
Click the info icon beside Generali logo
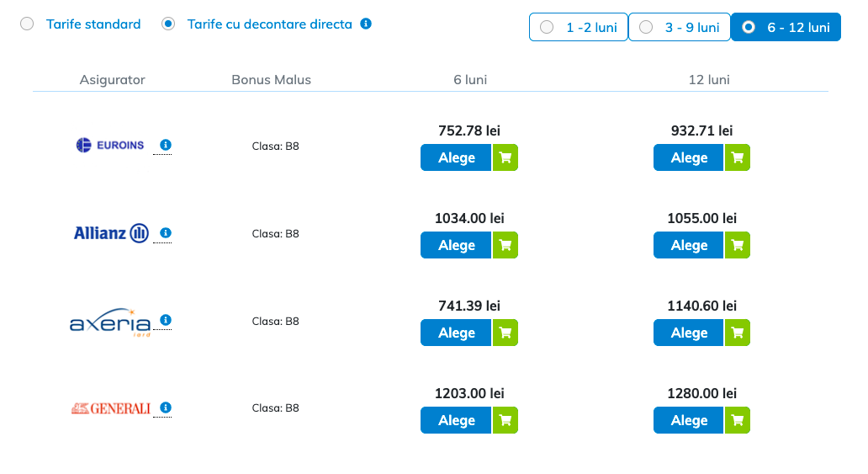(x=166, y=407)
